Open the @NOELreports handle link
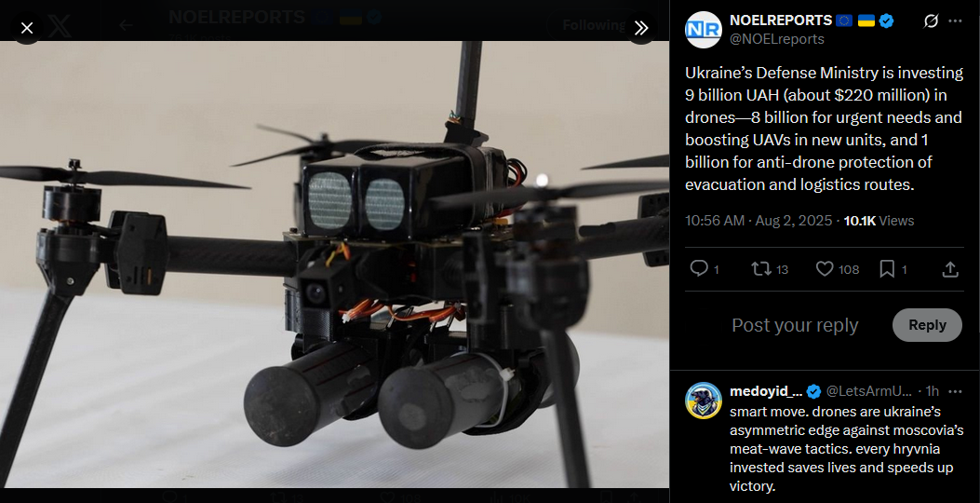 777,39
